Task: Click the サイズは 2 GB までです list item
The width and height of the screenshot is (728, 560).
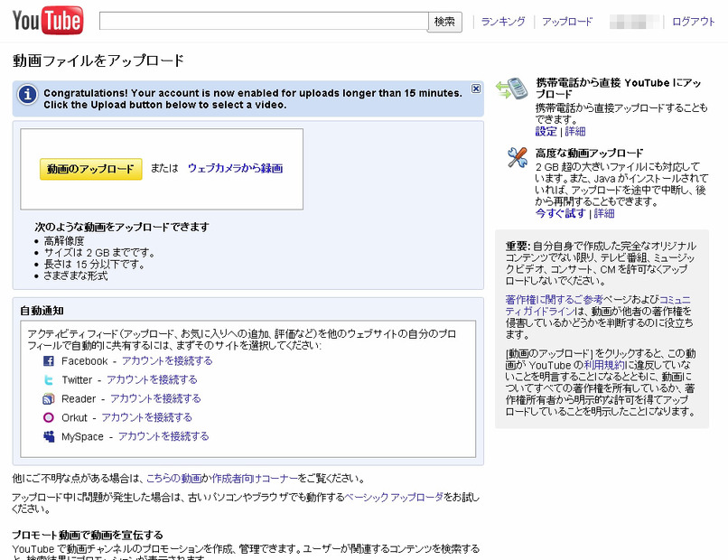Action: [x=98, y=253]
